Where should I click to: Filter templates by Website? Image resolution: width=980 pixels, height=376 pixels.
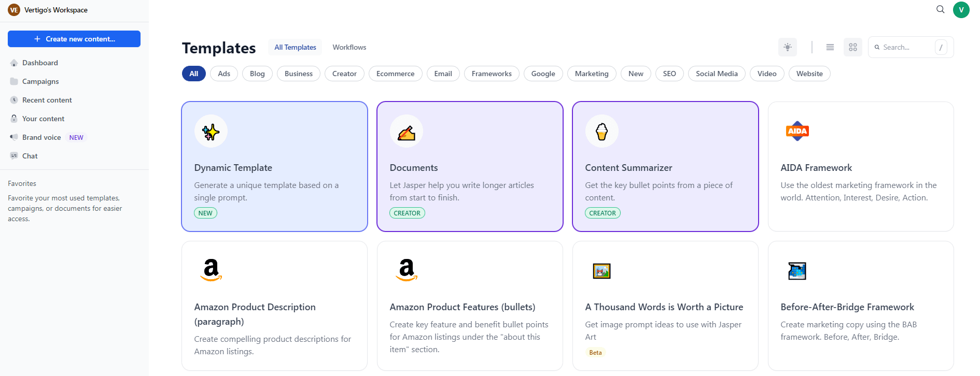point(809,74)
